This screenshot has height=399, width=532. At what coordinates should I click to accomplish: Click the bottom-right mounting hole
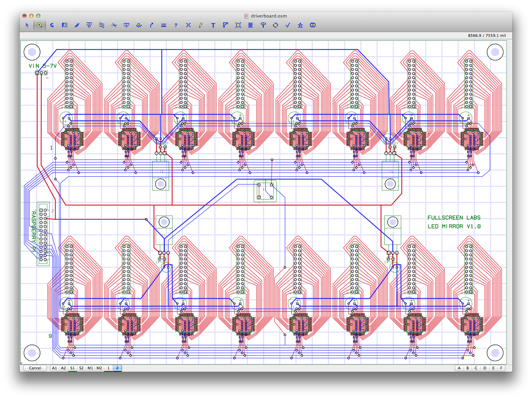coord(495,353)
